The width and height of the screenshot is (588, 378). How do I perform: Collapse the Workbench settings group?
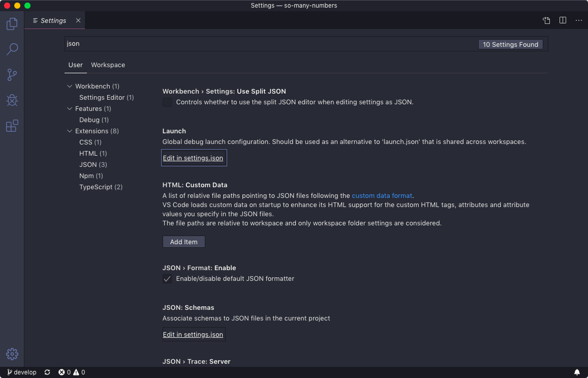(70, 86)
